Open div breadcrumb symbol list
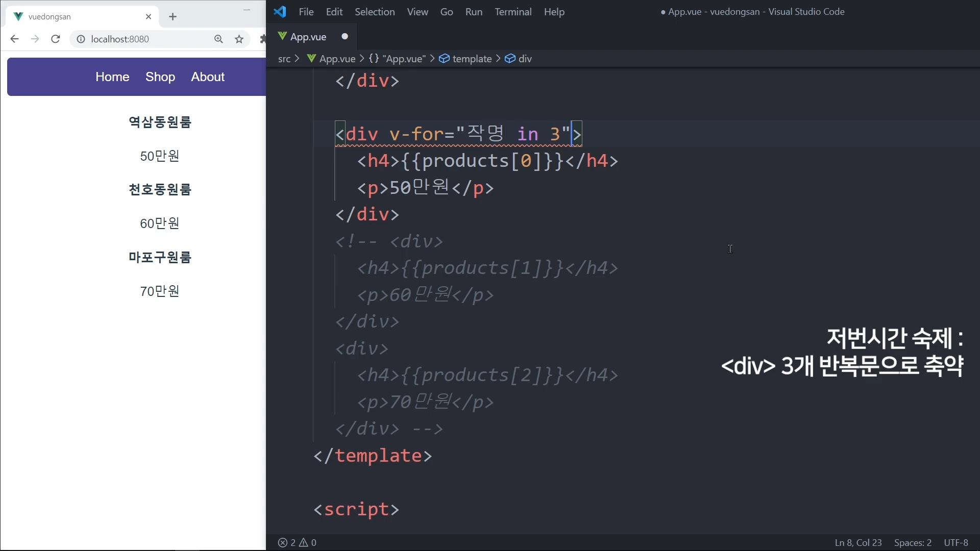The image size is (980, 551). click(x=525, y=59)
